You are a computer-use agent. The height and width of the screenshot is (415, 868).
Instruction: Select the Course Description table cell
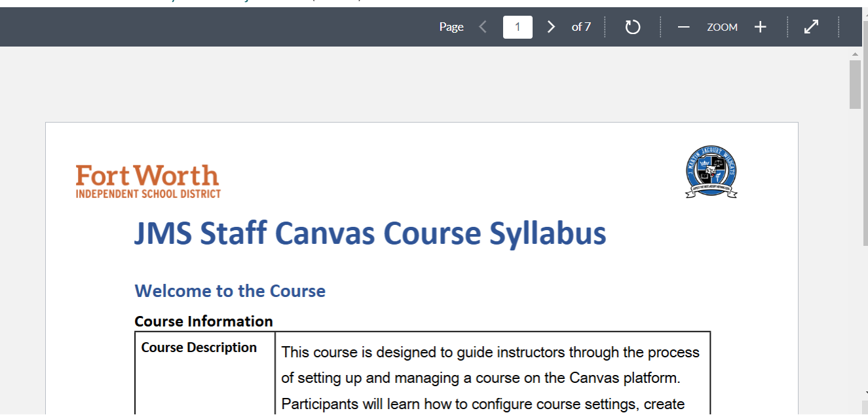(x=199, y=348)
